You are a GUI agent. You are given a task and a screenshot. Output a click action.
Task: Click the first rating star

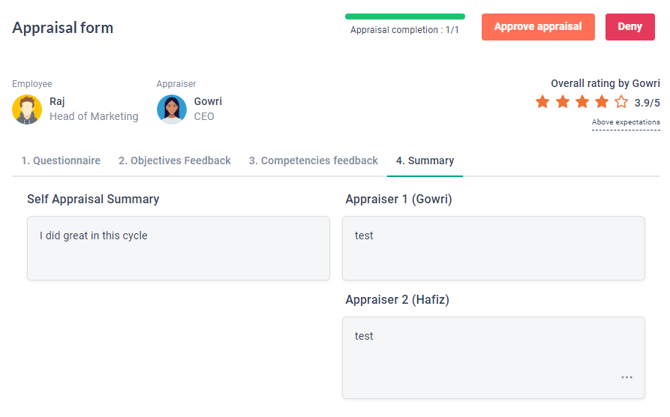[x=542, y=102]
